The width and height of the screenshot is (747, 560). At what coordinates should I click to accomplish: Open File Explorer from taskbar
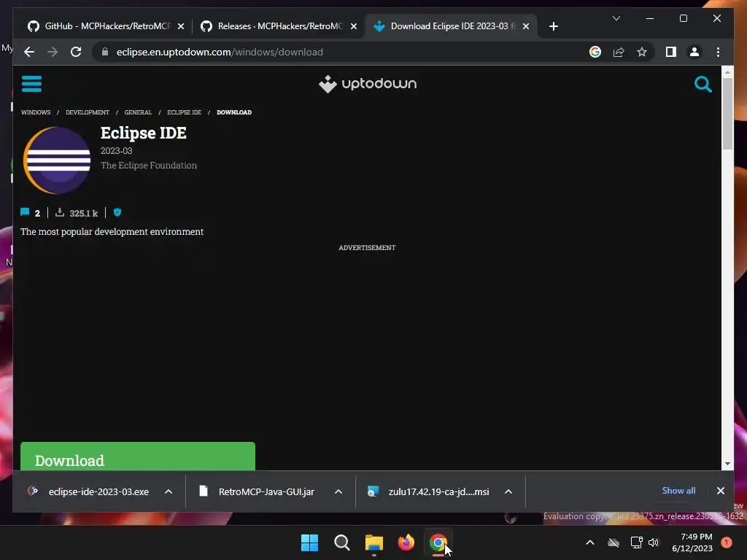374,542
